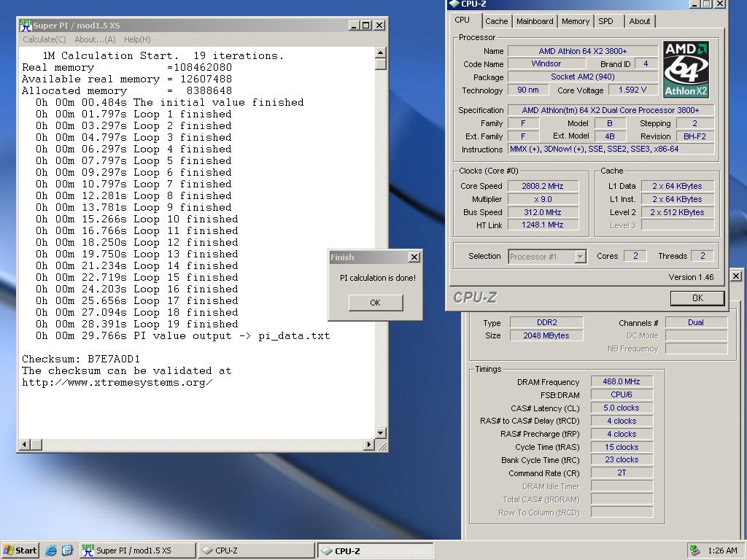Click the Cores count value 2
This screenshot has width=747, height=560.
click(635, 256)
